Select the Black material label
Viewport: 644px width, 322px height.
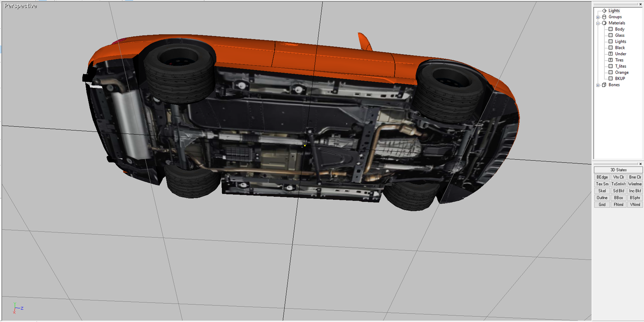click(620, 48)
